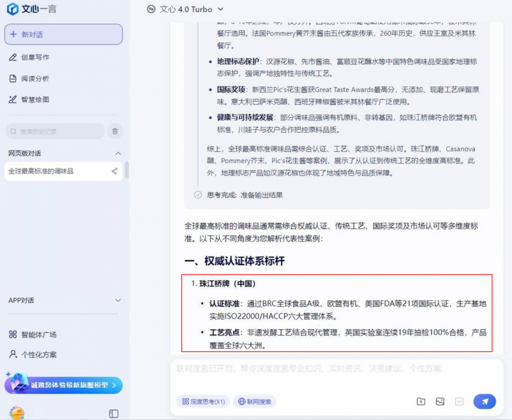Screen dimensions: 512x420
Task: Toggle 深度思考(X1) mode
Action: (204, 401)
